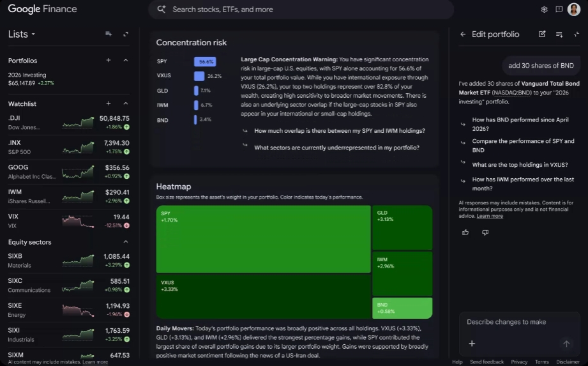
Task: Expand the Lists panel with the expand icon
Action: pos(126,34)
